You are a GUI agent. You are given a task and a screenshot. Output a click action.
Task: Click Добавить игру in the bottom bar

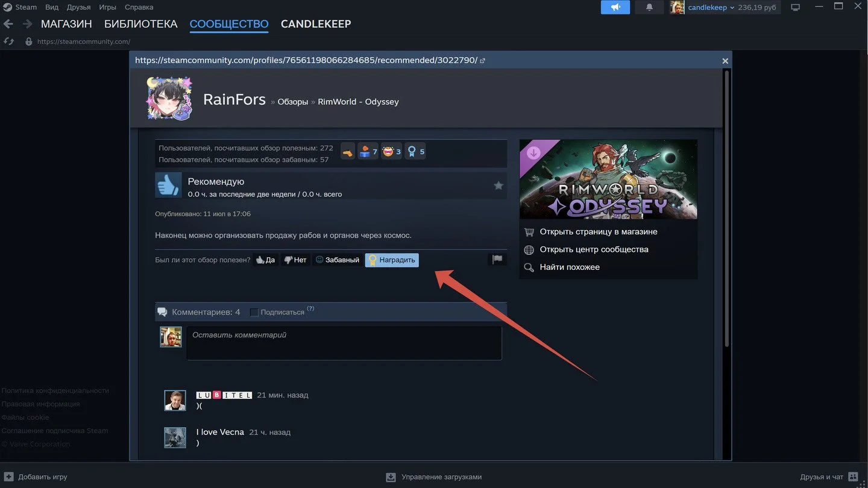pyautogui.click(x=36, y=477)
